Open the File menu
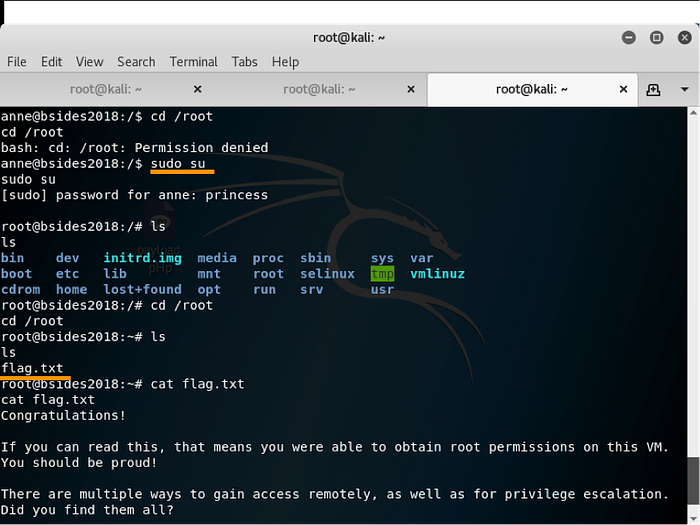This screenshot has height=525, width=700. (x=17, y=61)
